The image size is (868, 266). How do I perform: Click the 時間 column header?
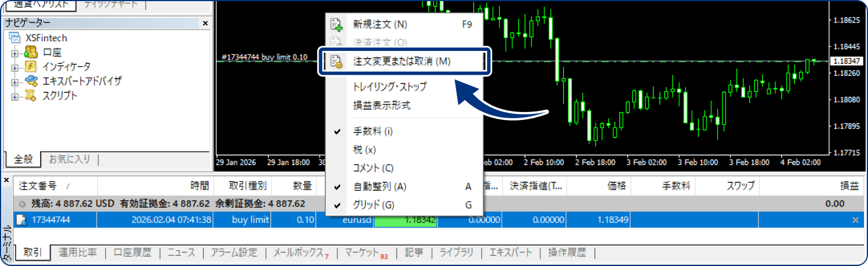click(x=155, y=185)
